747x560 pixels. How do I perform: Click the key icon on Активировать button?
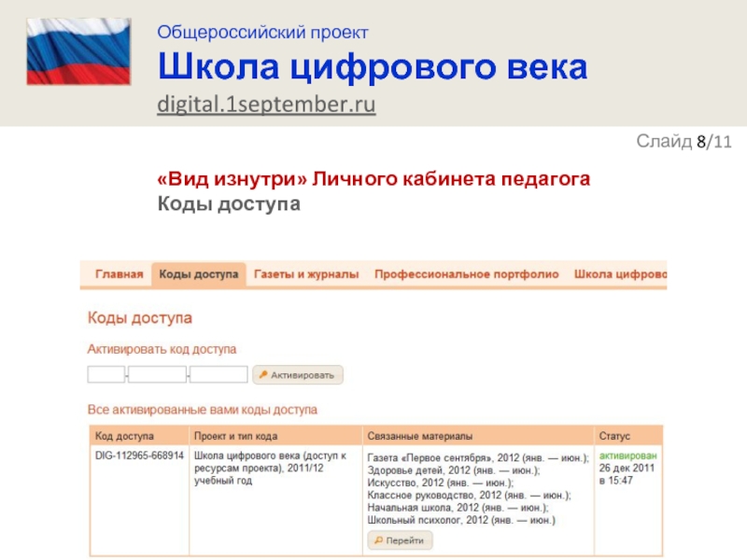point(263,375)
